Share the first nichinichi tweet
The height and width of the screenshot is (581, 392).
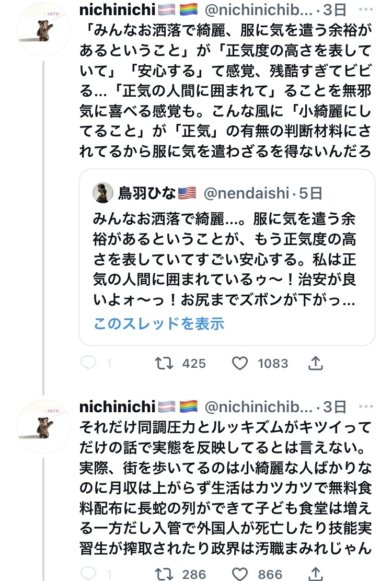point(316,363)
